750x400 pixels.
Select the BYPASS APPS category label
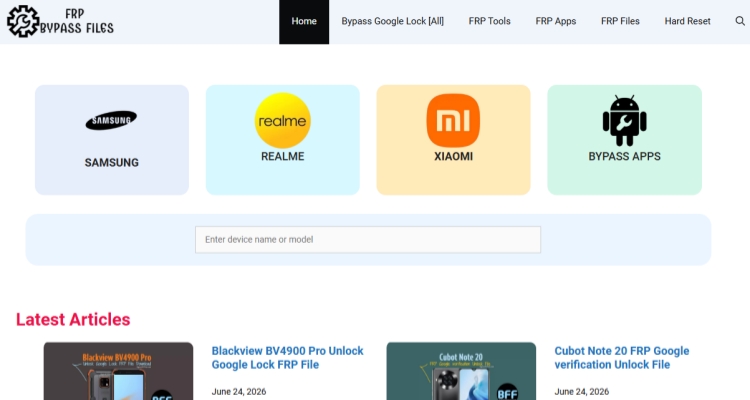(x=625, y=156)
